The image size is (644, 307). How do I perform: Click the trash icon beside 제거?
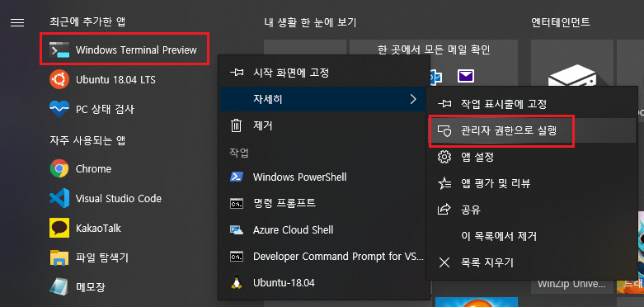click(236, 125)
